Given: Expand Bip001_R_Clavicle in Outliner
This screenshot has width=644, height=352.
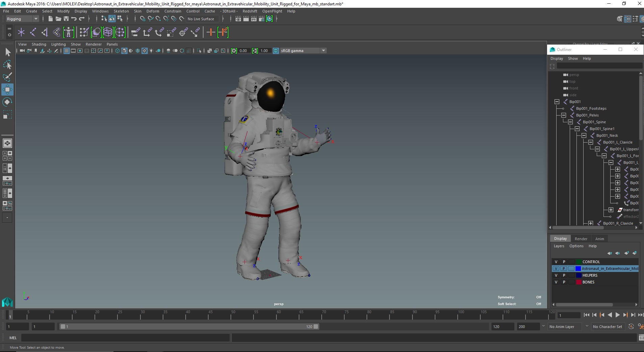Looking at the screenshot, I should click(591, 223).
